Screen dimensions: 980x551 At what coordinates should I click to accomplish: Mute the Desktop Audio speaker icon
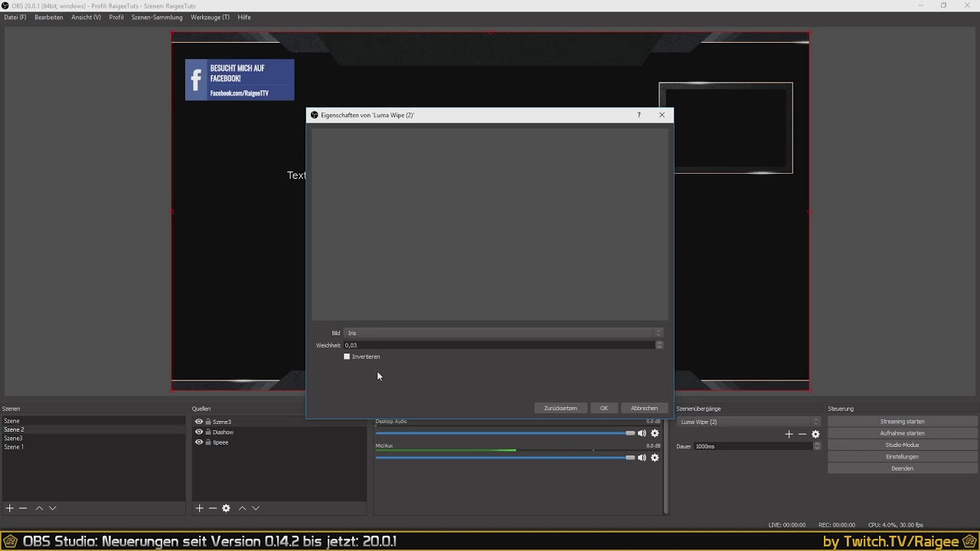642,433
